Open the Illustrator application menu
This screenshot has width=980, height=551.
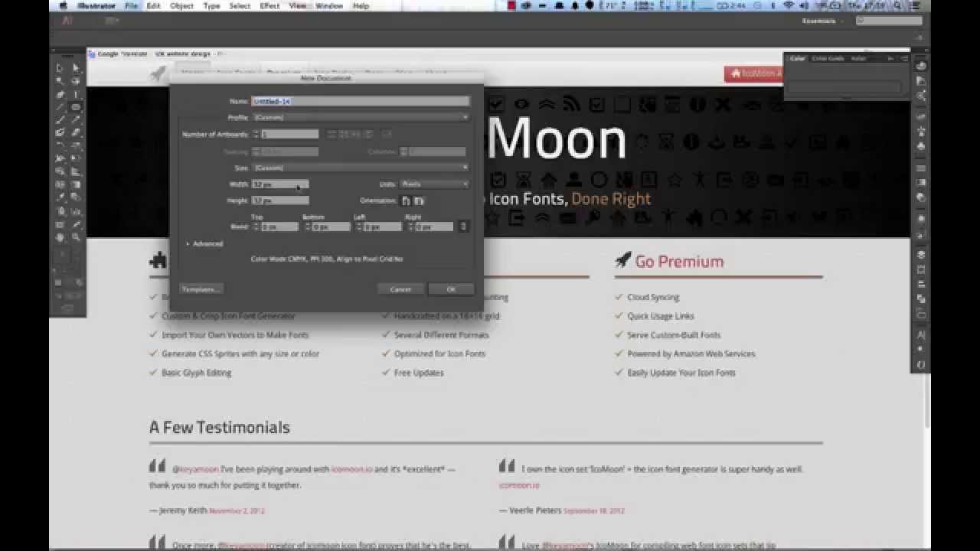[96, 5]
